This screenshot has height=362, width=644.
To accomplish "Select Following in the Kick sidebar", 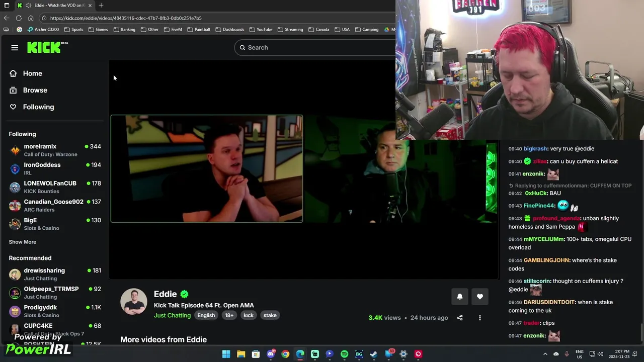I will pos(39,107).
